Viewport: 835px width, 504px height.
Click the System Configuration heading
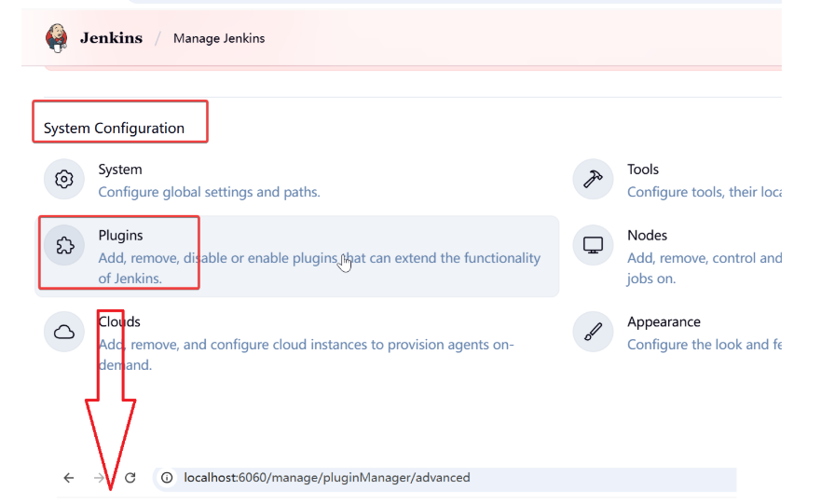(x=114, y=129)
